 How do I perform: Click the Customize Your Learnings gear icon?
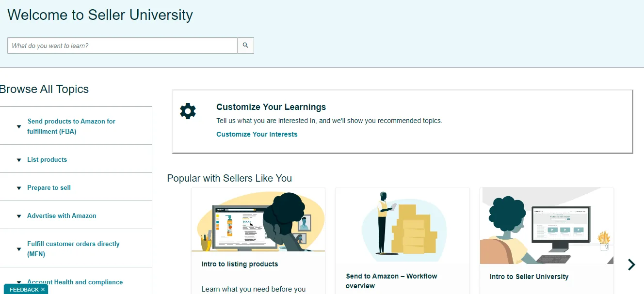(188, 111)
